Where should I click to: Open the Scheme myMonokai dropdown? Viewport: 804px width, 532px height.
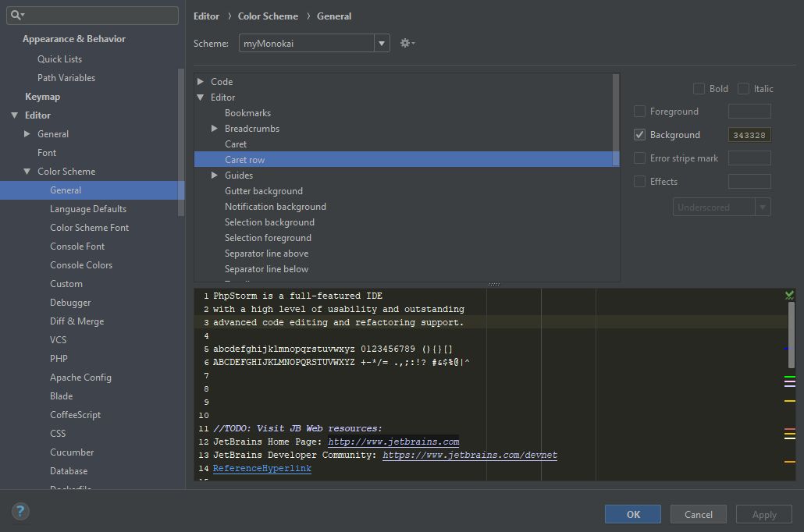(382, 44)
